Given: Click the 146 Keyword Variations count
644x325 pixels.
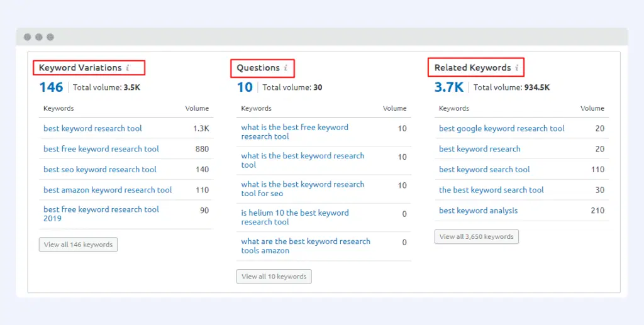Looking at the screenshot, I should click(51, 87).
